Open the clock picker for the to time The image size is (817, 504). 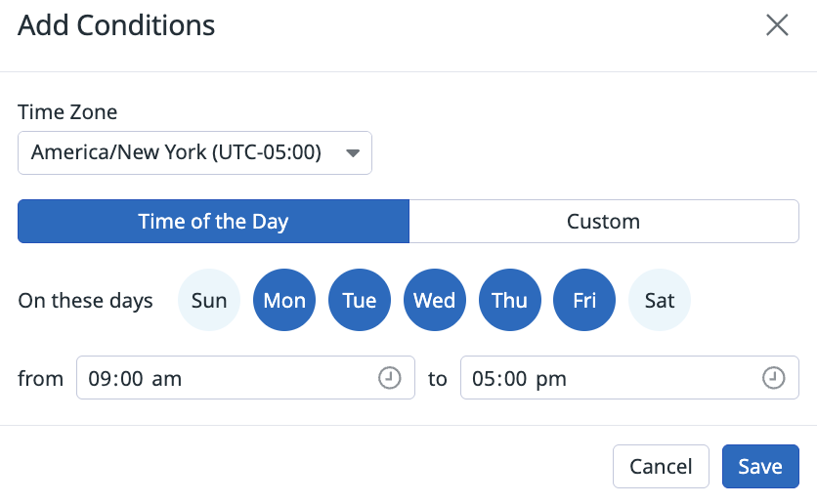pyautogui.click(x=774, y=378)
